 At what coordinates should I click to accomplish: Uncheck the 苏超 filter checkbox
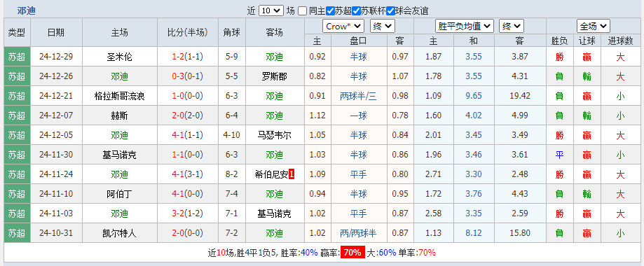click(330, 11)
